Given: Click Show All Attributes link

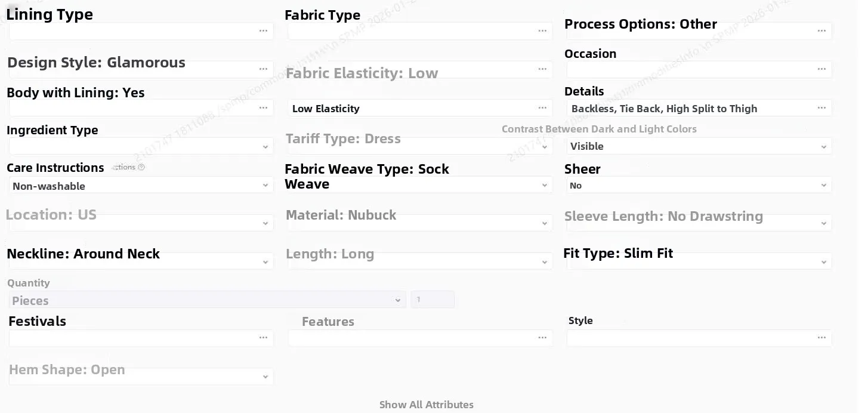Looking at the screenshot, I should [427, 405].
